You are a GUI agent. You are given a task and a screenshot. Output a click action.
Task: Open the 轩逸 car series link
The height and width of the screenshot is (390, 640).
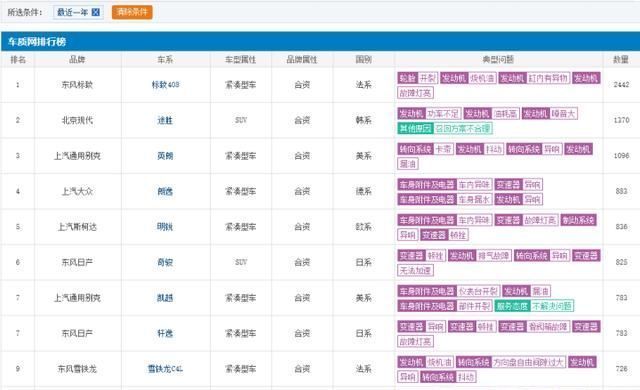click(165, 333)
